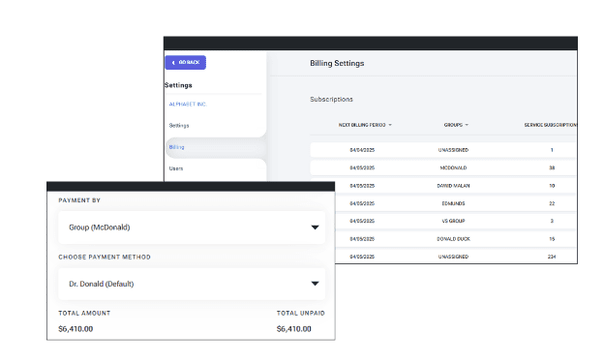Click the Billing Settings heading

[337, 63]
